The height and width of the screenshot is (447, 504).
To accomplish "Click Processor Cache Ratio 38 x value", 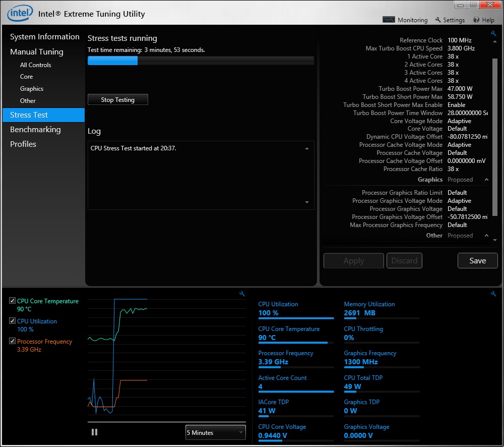I will click(x=453, y=169).
